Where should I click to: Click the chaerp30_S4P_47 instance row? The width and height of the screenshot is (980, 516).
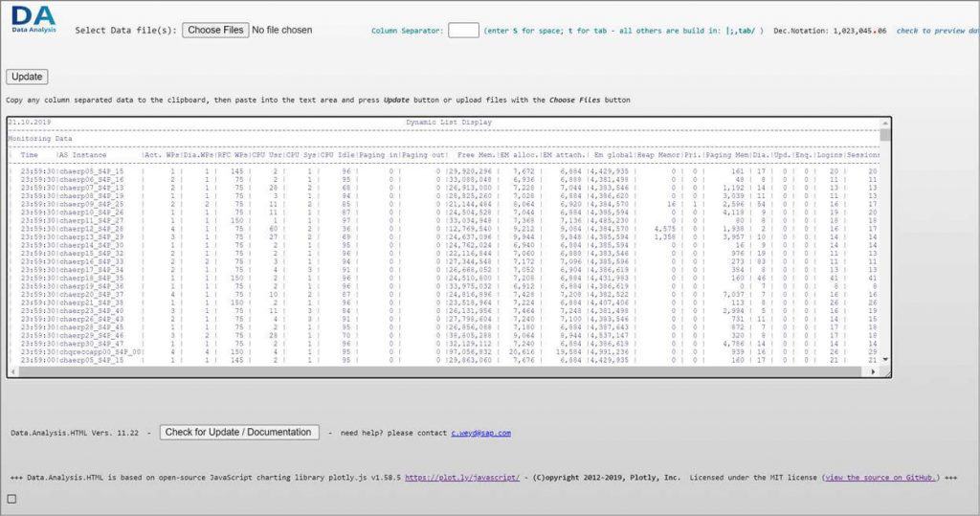coord(443,344)
